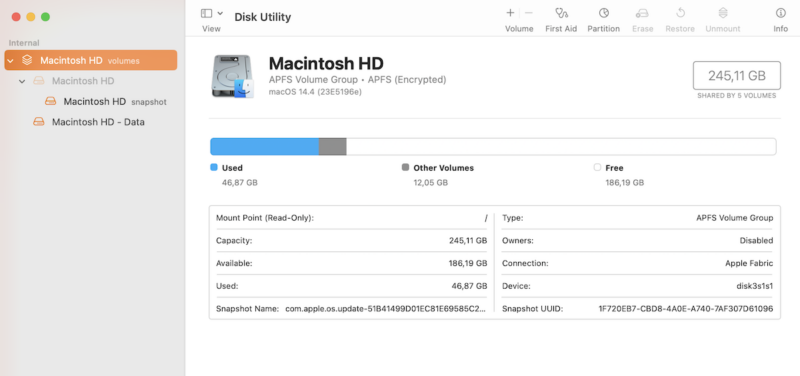The width and height of the screenshot is (800, 376).
Task: Open the Info icon
Action: [x=781, y=13]
